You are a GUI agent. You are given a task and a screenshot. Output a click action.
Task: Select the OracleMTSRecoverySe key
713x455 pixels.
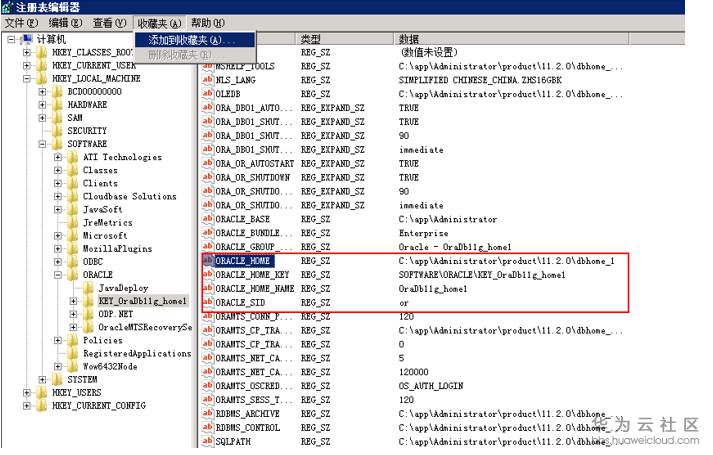pyautogui.click(x=145, y=327)
